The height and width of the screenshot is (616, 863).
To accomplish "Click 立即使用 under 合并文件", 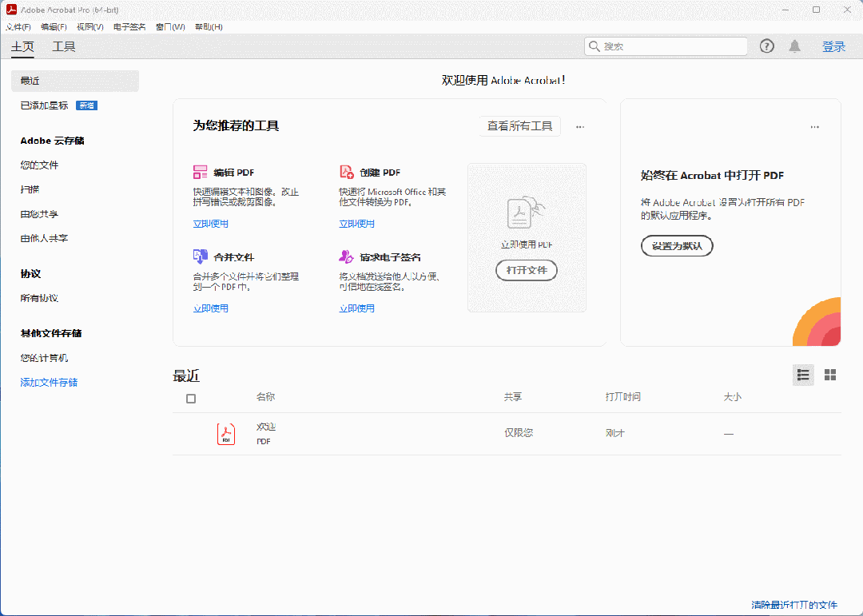I will pos(210,308).
